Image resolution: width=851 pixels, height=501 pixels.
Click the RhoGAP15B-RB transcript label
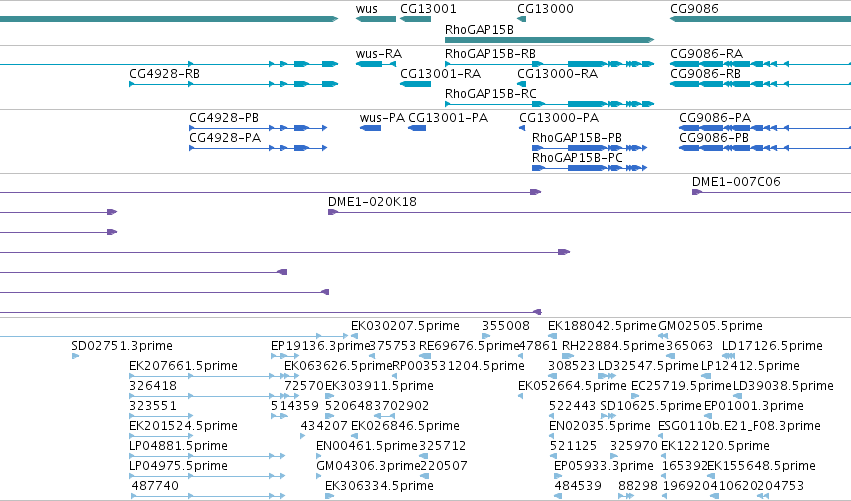point(490,54)
